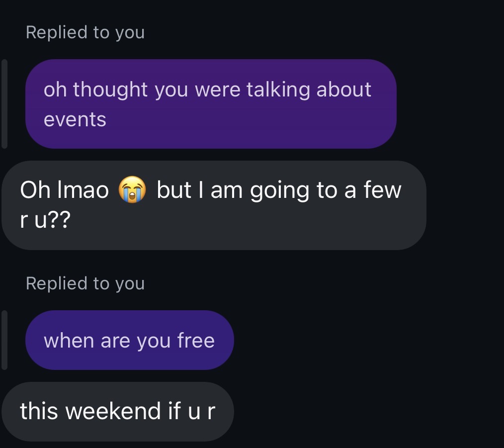Open the quoted "oh thought you were talking" reply
This screenshot has width=504, height=448.
tap(210, 104)
